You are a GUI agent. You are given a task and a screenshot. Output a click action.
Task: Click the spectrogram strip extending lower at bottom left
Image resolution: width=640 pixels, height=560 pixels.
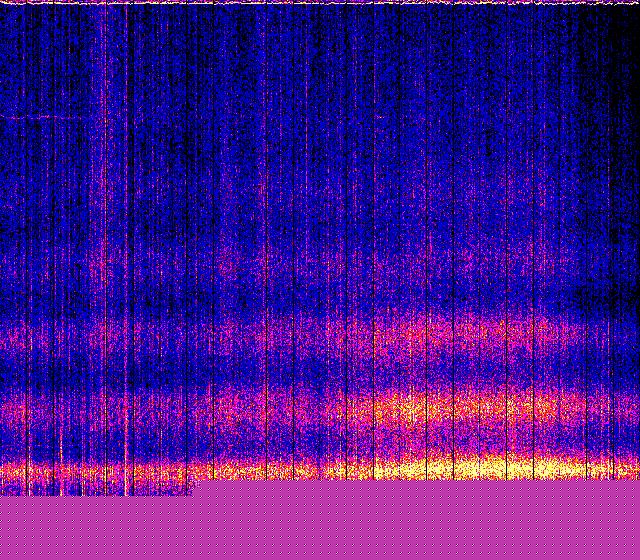[95, 489]
